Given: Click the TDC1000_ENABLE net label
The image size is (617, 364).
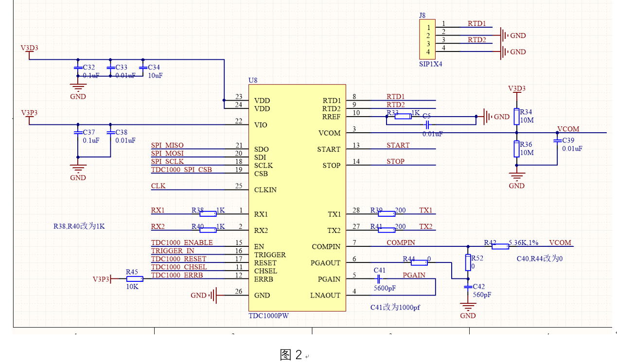Looking at the screenshot, I should [182, 243].
